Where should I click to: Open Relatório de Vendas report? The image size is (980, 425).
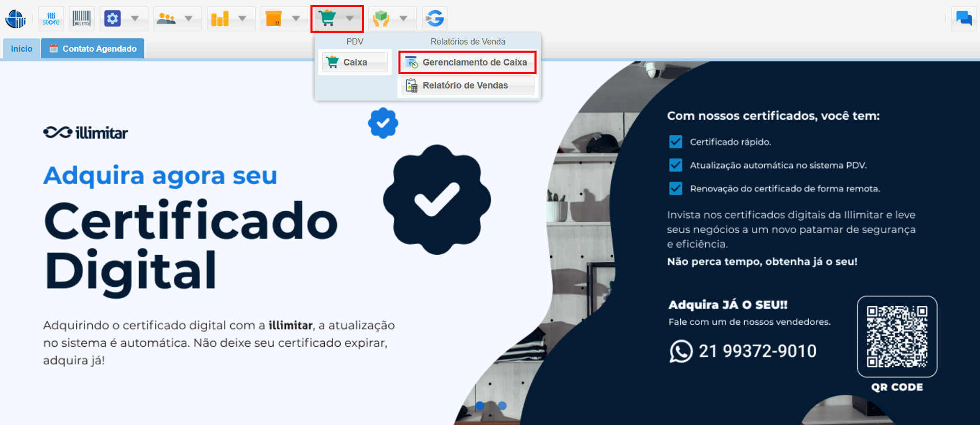pos(467,85)
